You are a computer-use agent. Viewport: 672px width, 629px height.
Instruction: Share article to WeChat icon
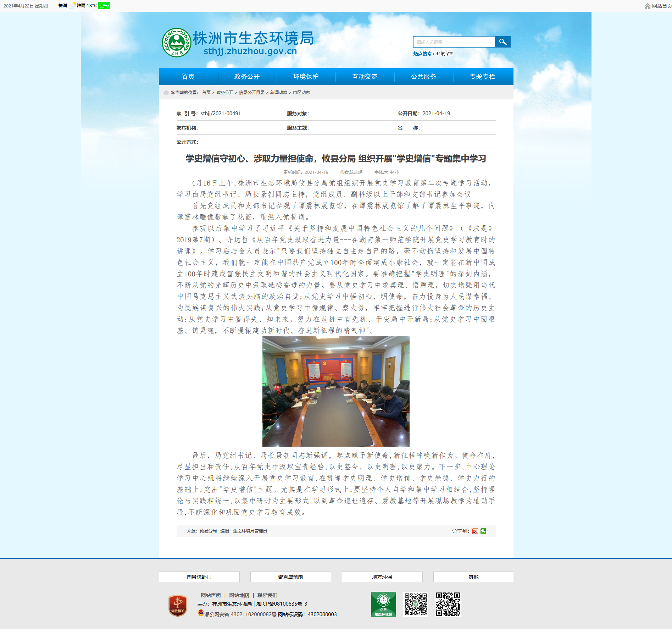coord(483,531)
